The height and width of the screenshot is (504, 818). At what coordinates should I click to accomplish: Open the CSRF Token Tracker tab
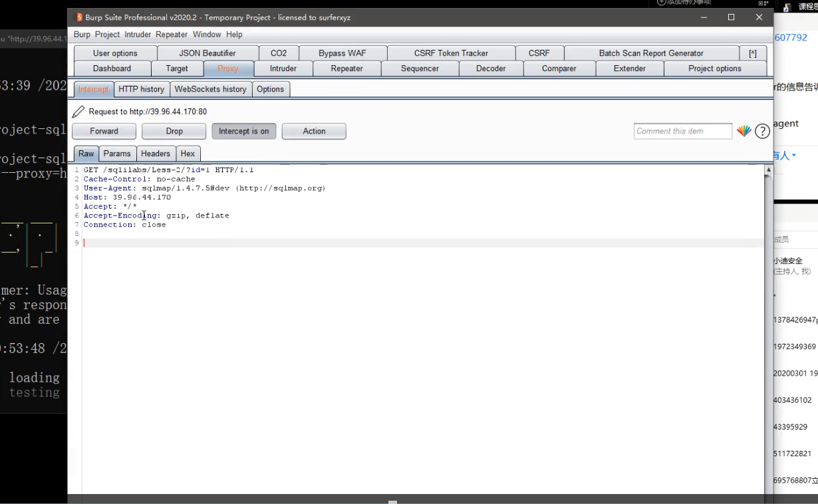click(x=451, y=53)
